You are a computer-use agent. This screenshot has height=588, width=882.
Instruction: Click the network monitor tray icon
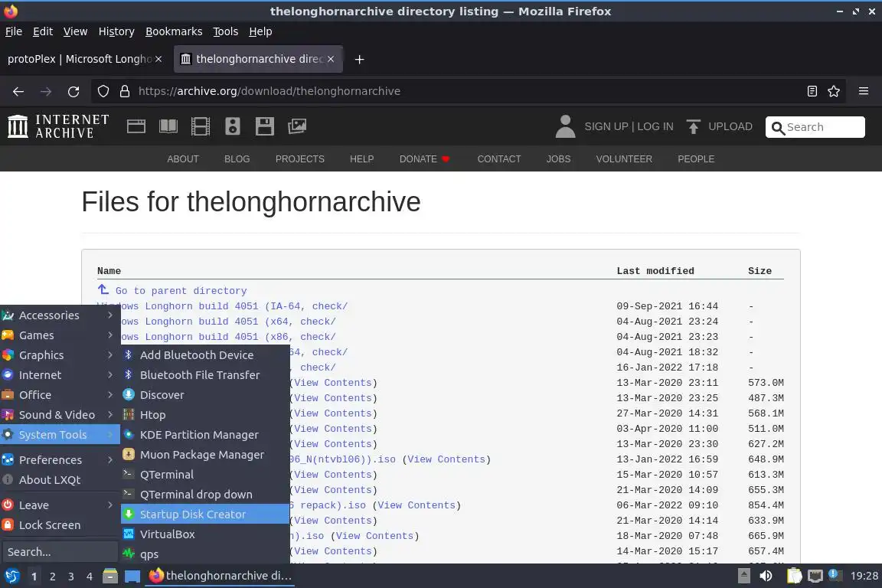click(815, 576)
